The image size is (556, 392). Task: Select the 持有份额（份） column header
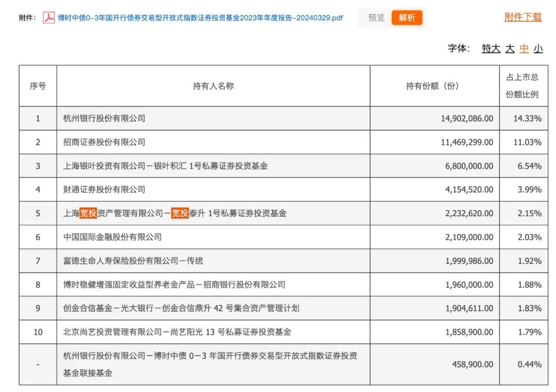(435, 86)
